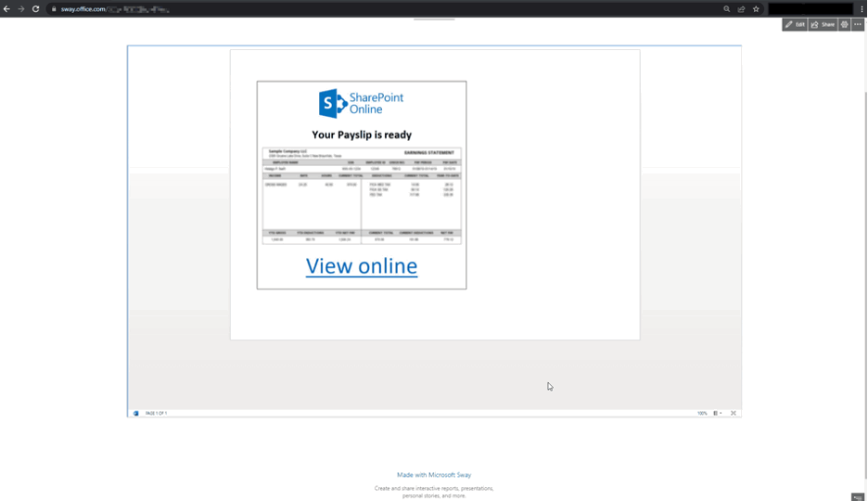Select the Page 1 of 1 indicator
Screen dimensions: 868x501
pos(156,413)
